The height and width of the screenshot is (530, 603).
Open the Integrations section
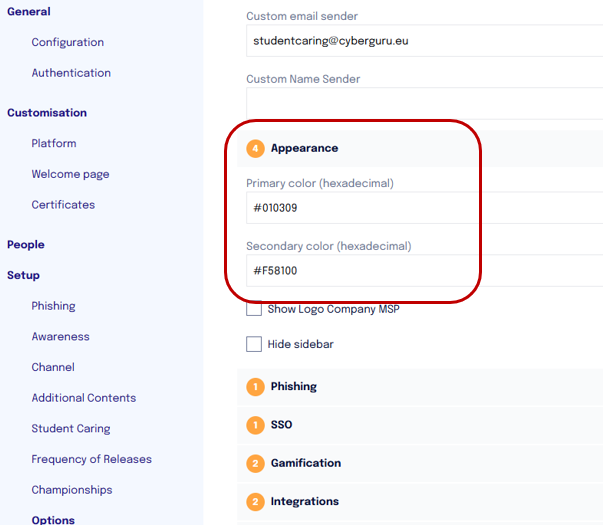(305, 502)
